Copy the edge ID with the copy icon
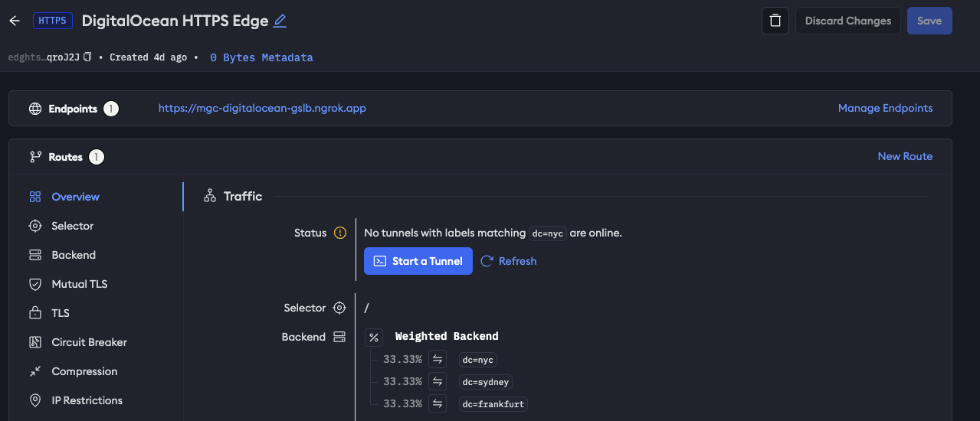The width and height of the screenshot is (980, 421). tap(87, 57)
